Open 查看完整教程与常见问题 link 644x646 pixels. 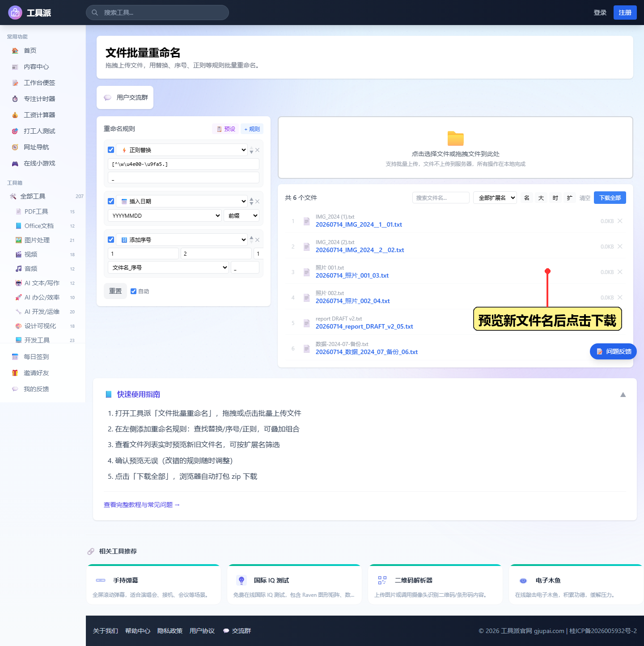142,505
